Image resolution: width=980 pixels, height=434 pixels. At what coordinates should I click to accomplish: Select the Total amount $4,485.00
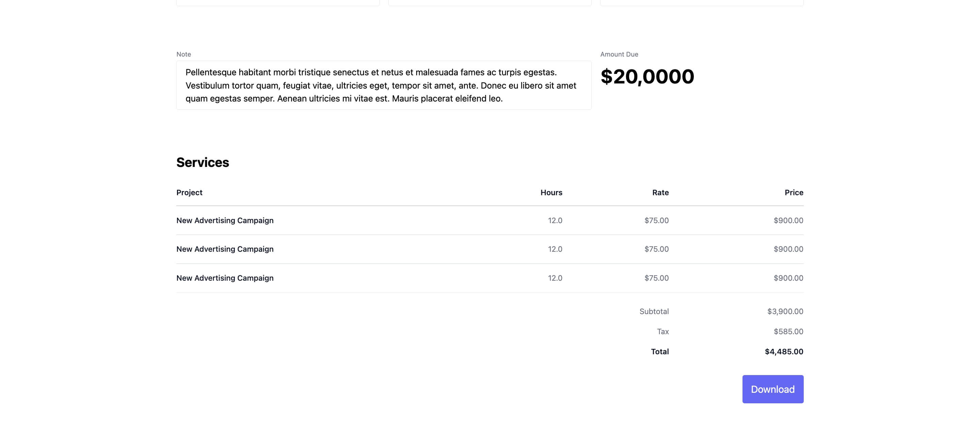click(x=784, y=351)
